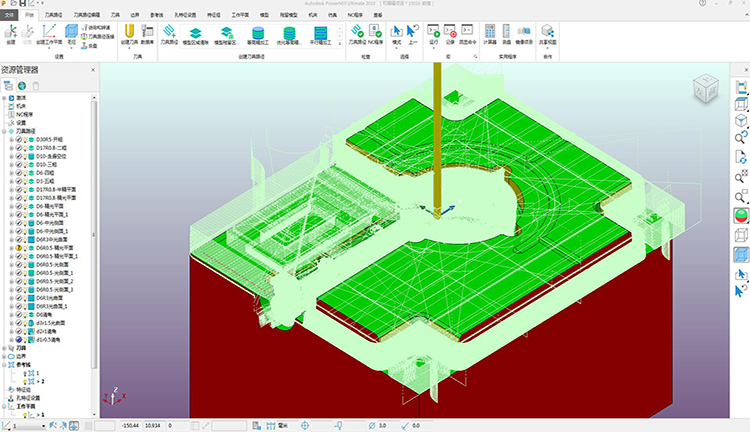Collapse the 刀具路径 tree node
The width and height of the screenshot is (750, 432).
click(4, 131)
